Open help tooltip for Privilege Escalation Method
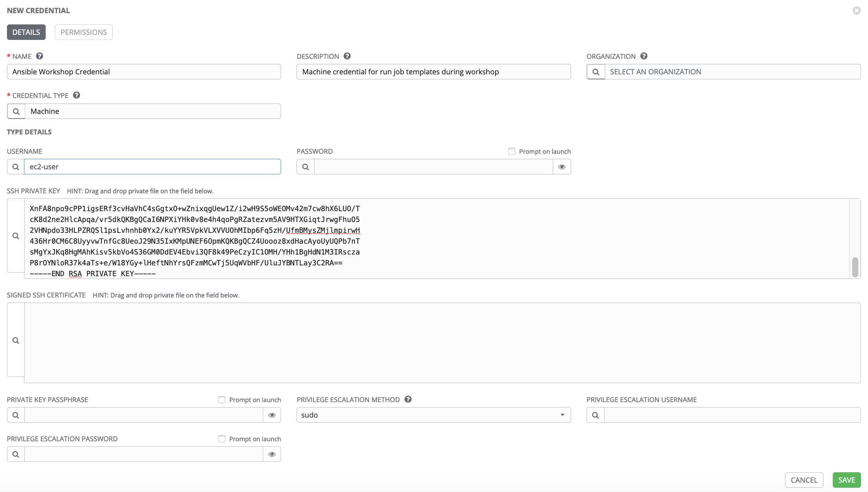The width and height of the screenshot is (868, 492). click(408, 399)
